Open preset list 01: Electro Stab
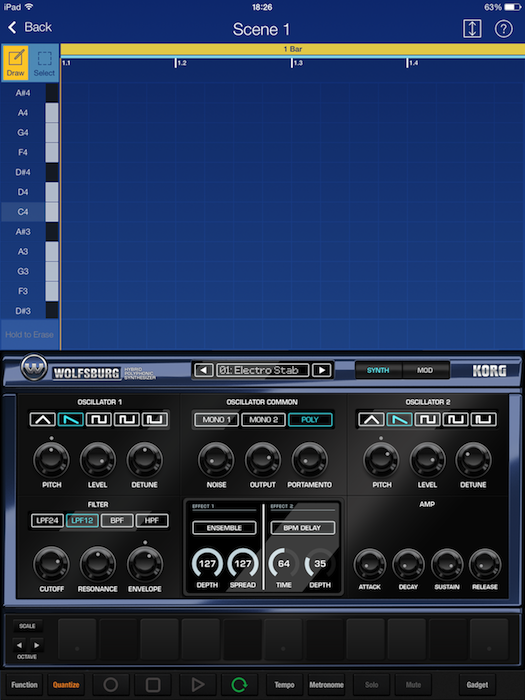525x700 pixels. point(263,370)
